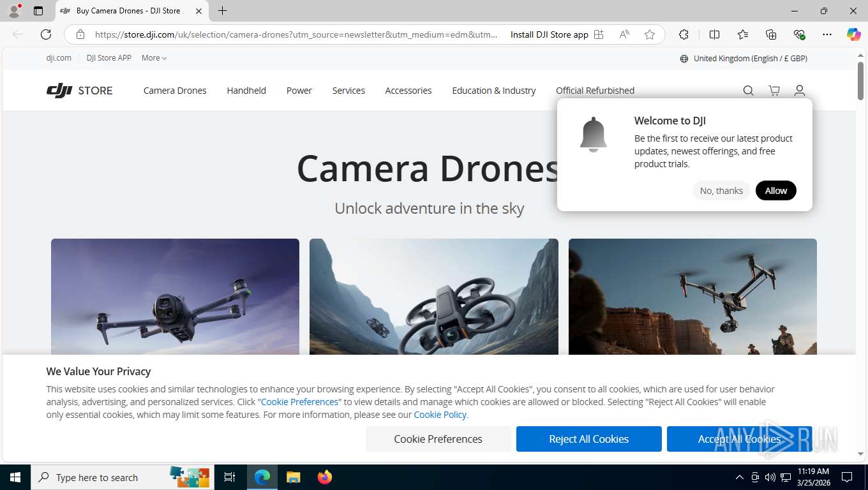View site information lock icon

coord(80,34)
